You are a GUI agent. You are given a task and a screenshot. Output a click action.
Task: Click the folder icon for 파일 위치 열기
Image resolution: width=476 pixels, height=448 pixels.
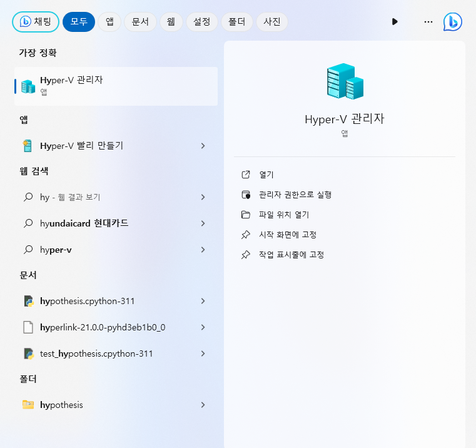(246, 215)
